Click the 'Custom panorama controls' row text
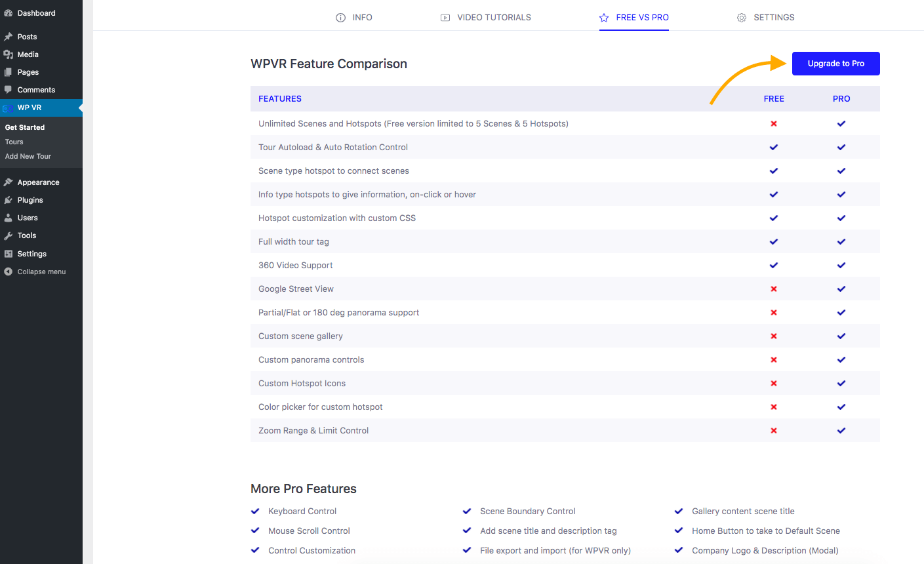924x564 pixels. coord(311,359)
